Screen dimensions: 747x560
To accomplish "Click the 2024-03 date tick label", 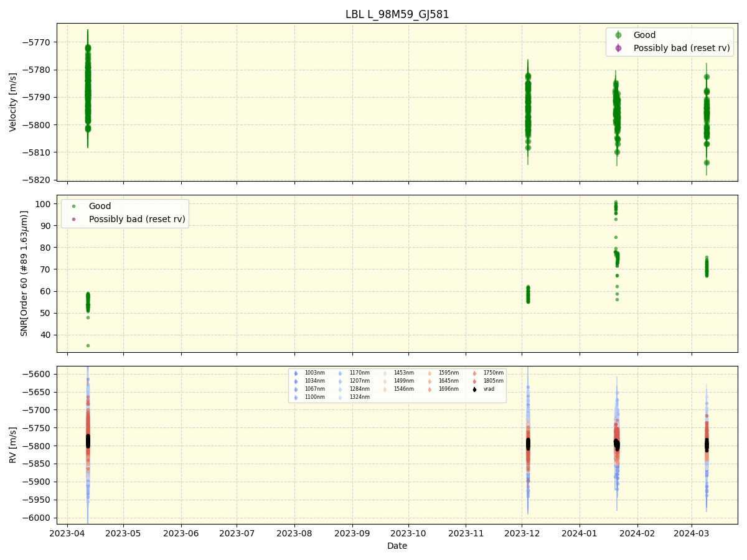I will coord(692,533).
